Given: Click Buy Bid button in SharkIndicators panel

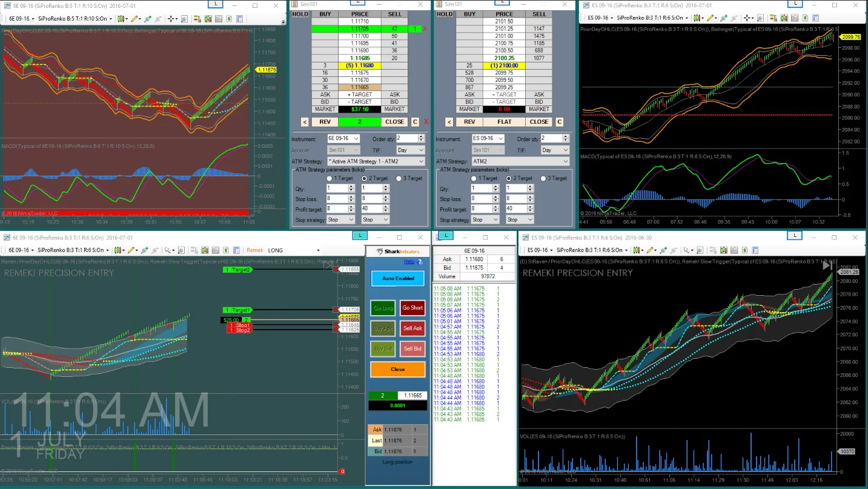Looking at the screenshot, I should (383, 348).
